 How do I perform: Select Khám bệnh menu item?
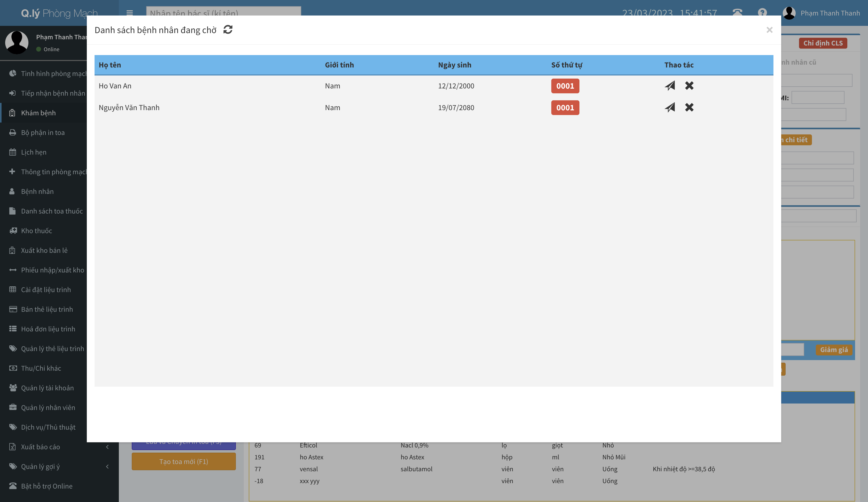(x=43, y=113)
